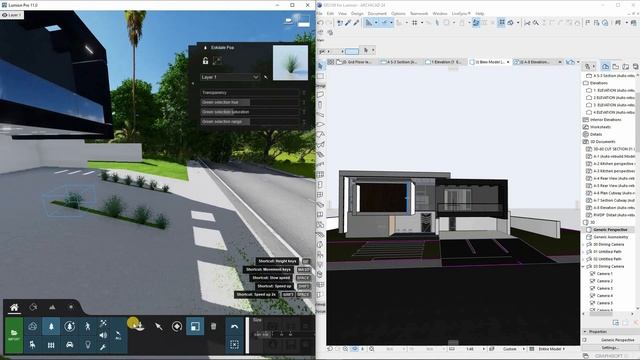640x360 pixels.
Task: Open the Edit menu in ARCHICAD
Action: coord(330,13)
